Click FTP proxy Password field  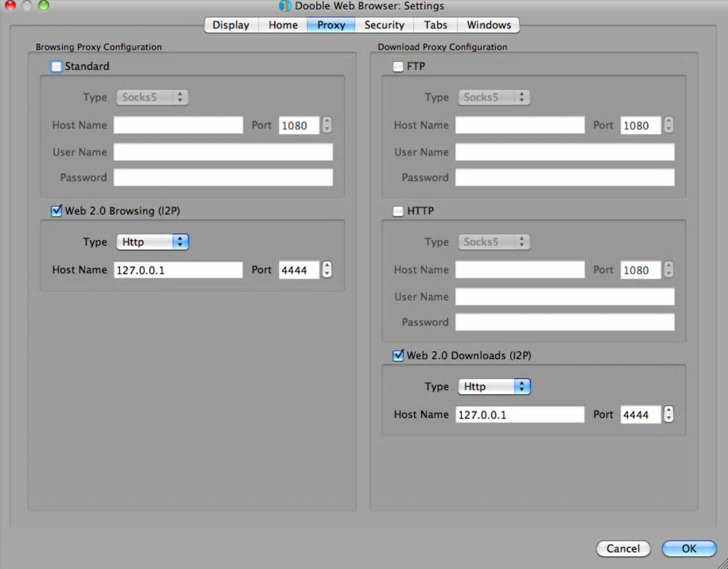coord(565,178)
